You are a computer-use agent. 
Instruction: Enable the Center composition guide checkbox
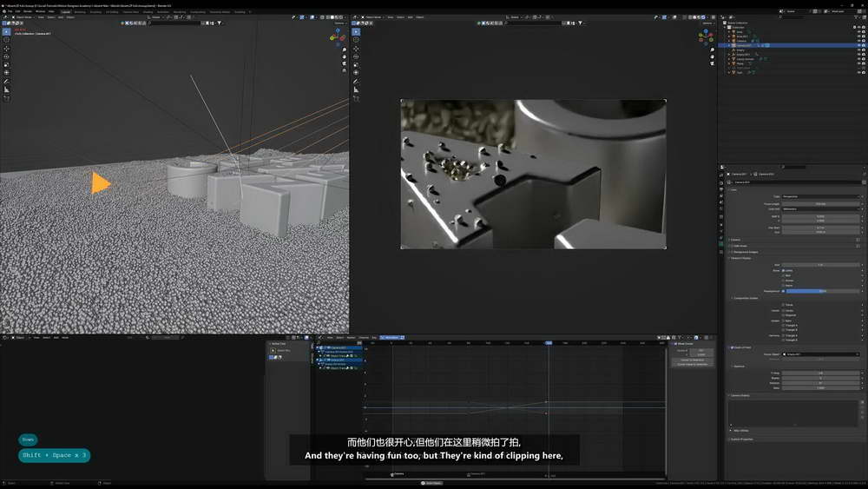783,310
